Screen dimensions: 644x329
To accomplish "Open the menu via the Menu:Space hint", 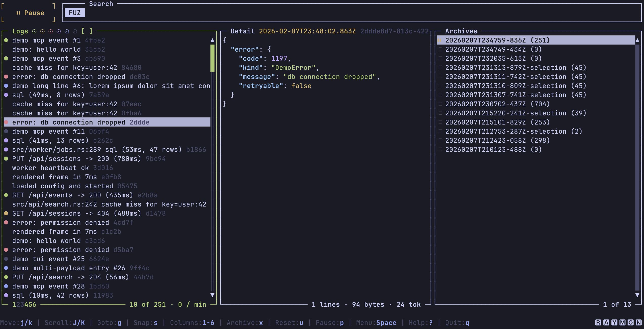I will (376, 322).
